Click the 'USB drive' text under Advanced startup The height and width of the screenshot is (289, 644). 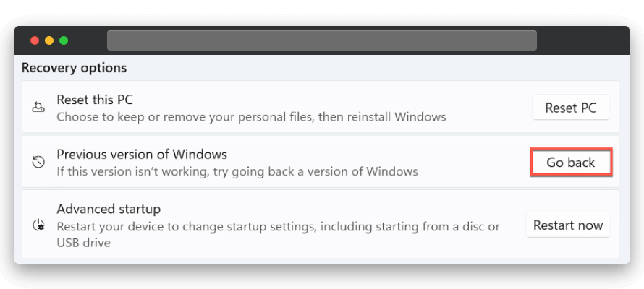84,243
